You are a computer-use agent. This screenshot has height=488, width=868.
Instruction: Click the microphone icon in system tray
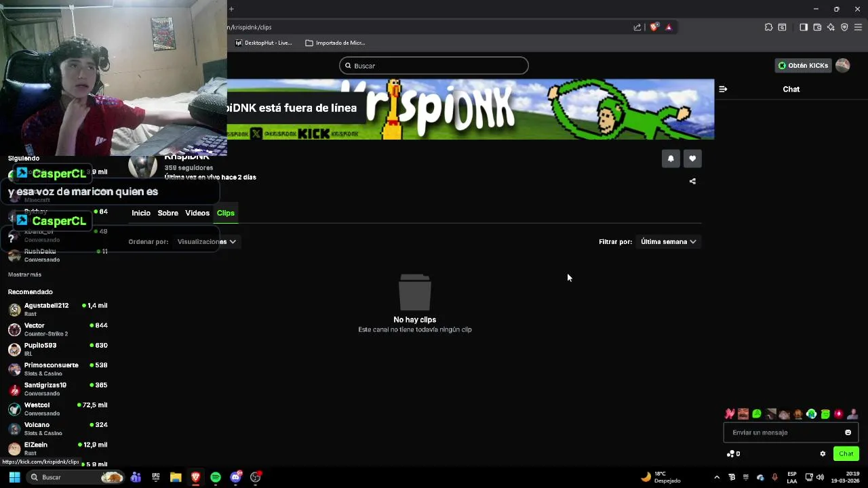click(774, 477)
